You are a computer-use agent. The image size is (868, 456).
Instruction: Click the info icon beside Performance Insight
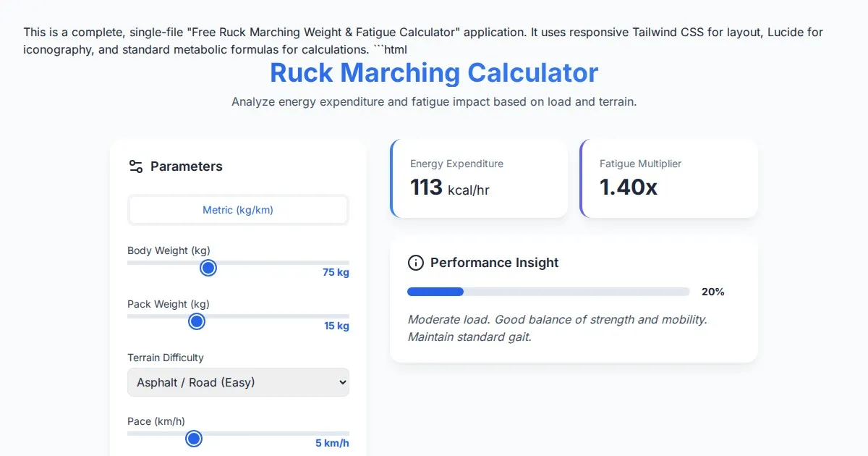click(415, 263)
